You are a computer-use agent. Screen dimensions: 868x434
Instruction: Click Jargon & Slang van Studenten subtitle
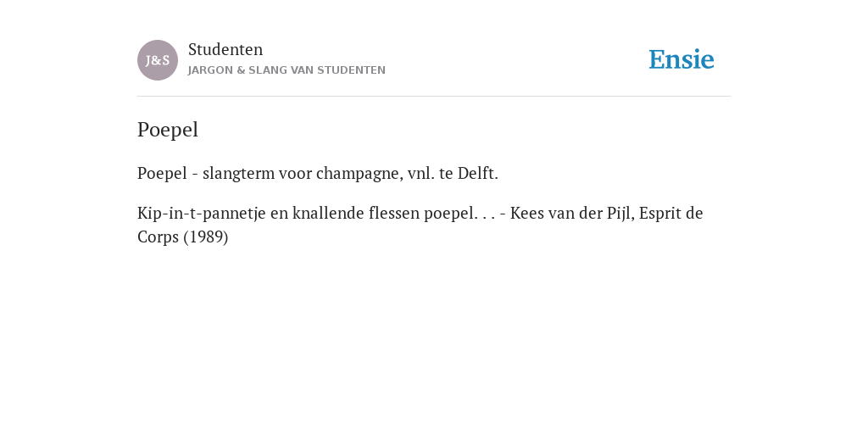click(287, 70)
